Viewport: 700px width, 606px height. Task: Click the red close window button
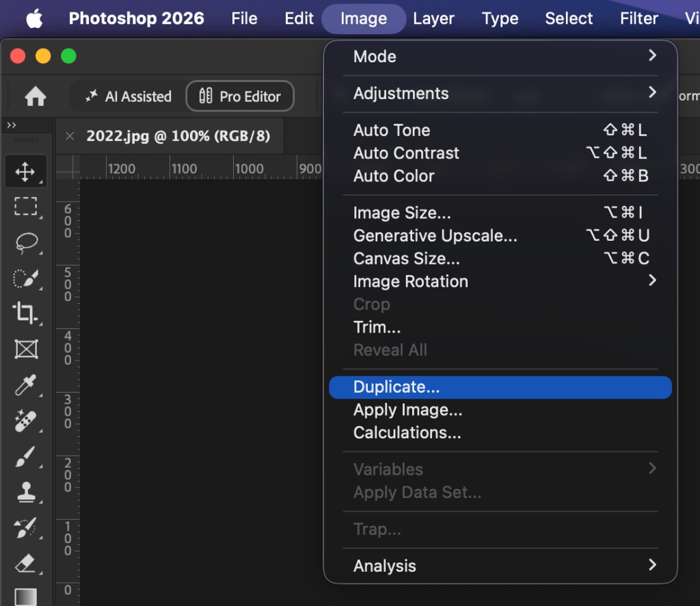18,56
